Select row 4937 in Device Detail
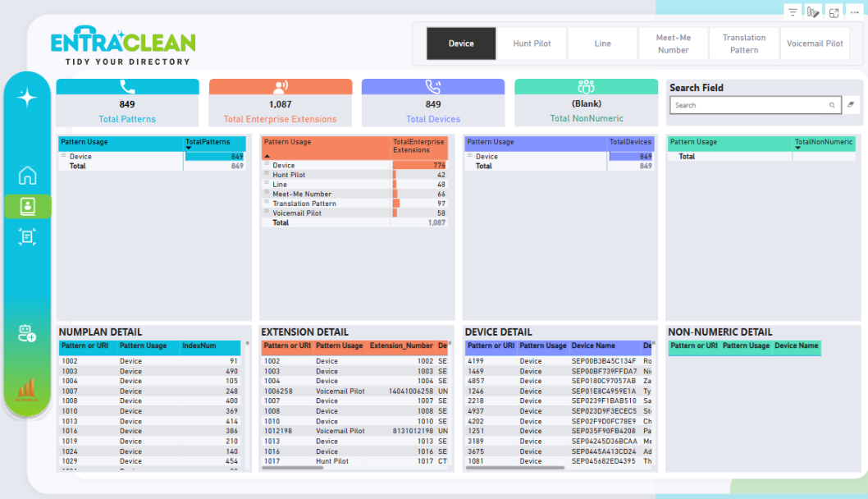Image resolution: width=868 pixels, height=499 pixels. pos(559,411)
